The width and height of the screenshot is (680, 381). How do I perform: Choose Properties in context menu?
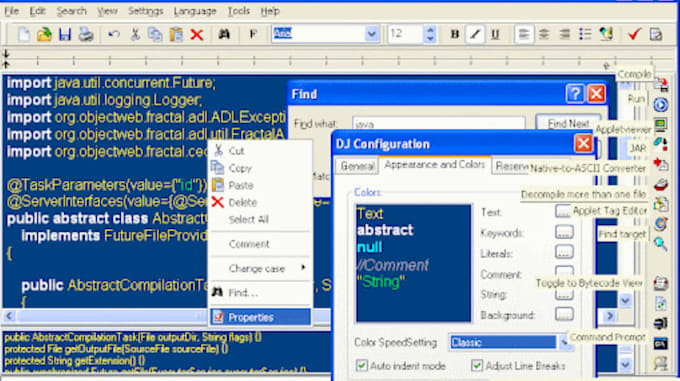(x=260, y=317)
